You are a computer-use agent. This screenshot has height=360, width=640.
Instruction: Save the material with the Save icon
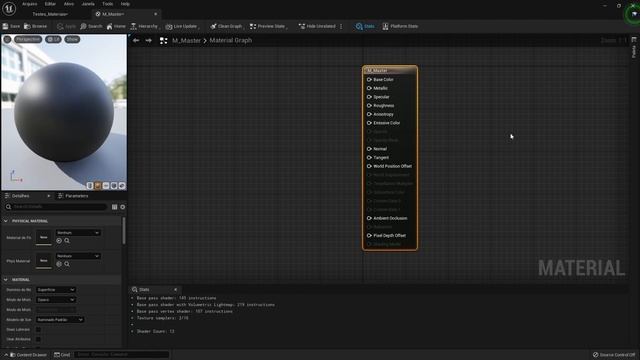(x=11, y=26)
